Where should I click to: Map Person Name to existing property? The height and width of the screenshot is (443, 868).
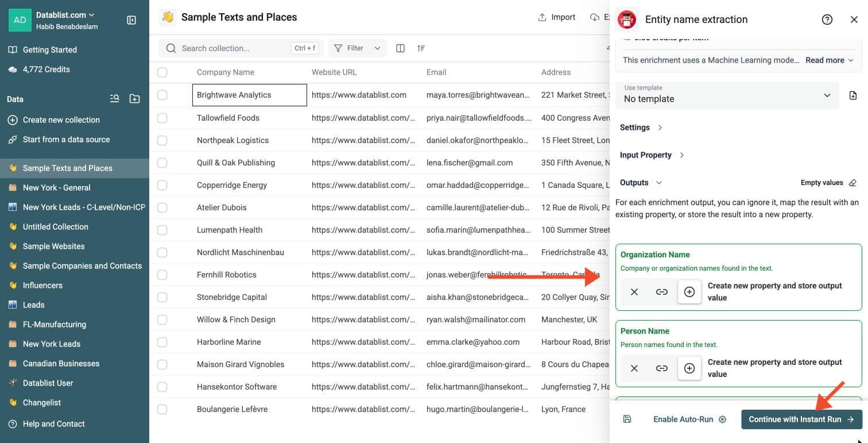click(x=662, y=368)
